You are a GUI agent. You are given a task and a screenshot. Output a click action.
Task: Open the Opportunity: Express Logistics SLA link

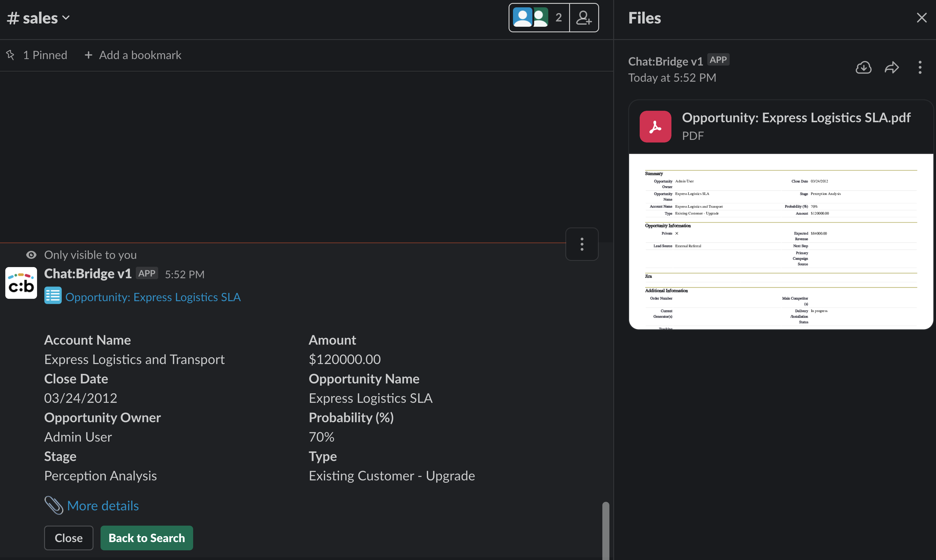[153, 297]
